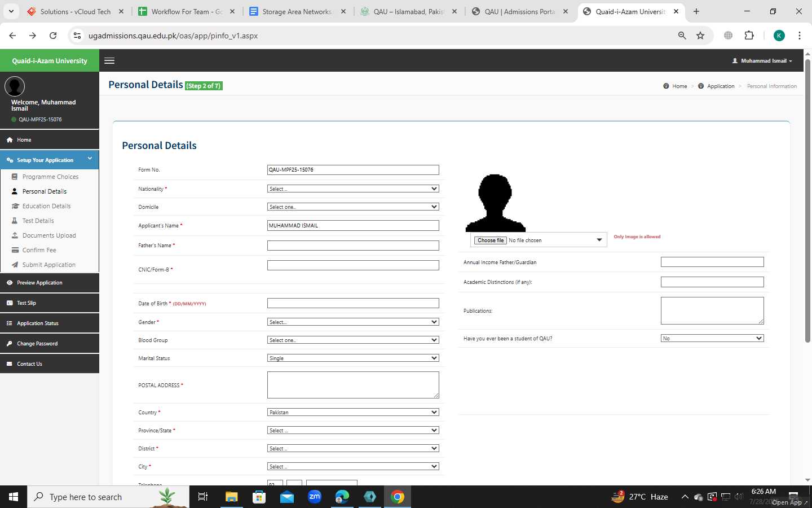Open the Domicile dropdown
Viewport: 812px width, 508px height.
[353, 207]
